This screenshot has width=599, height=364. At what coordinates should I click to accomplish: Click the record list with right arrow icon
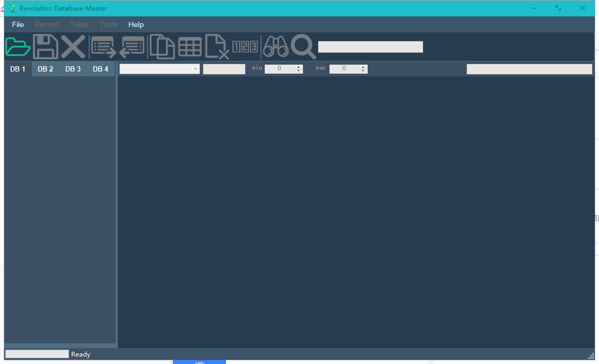(103, 47)
